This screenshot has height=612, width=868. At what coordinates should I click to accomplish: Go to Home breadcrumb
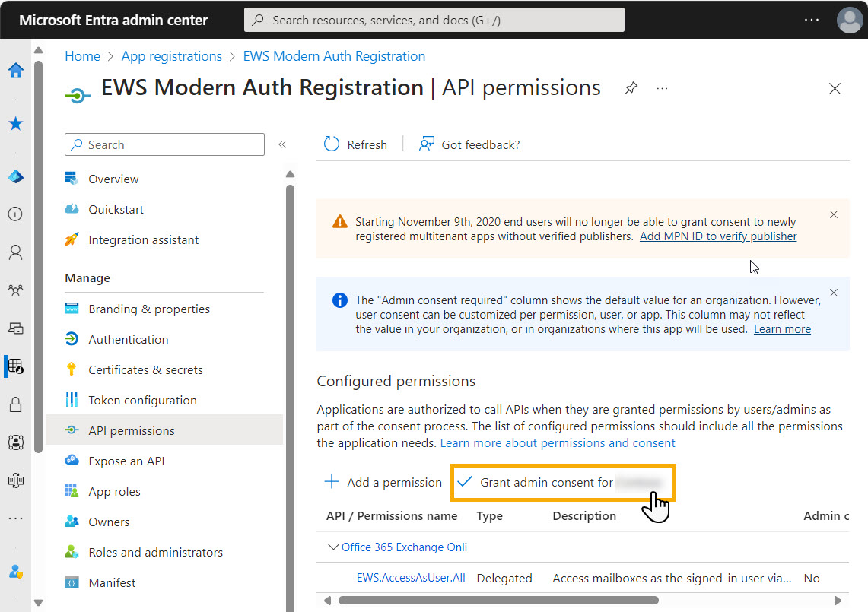tap(82, 56)
